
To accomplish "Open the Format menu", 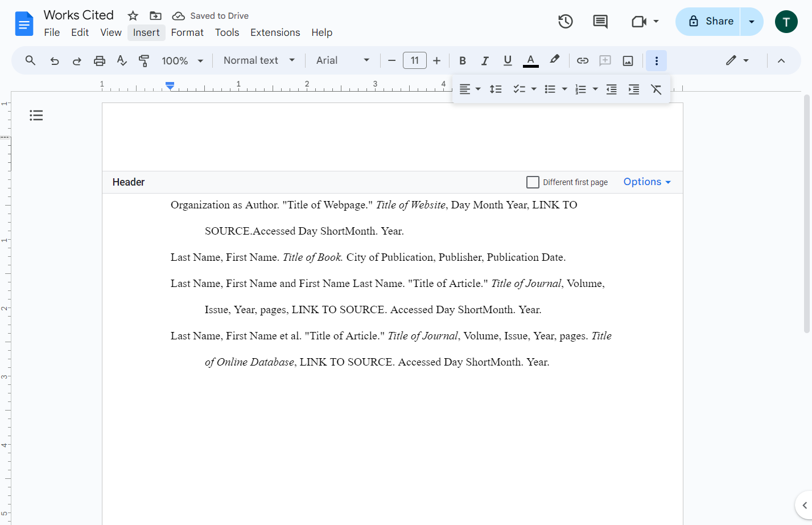I will point(187,32).
